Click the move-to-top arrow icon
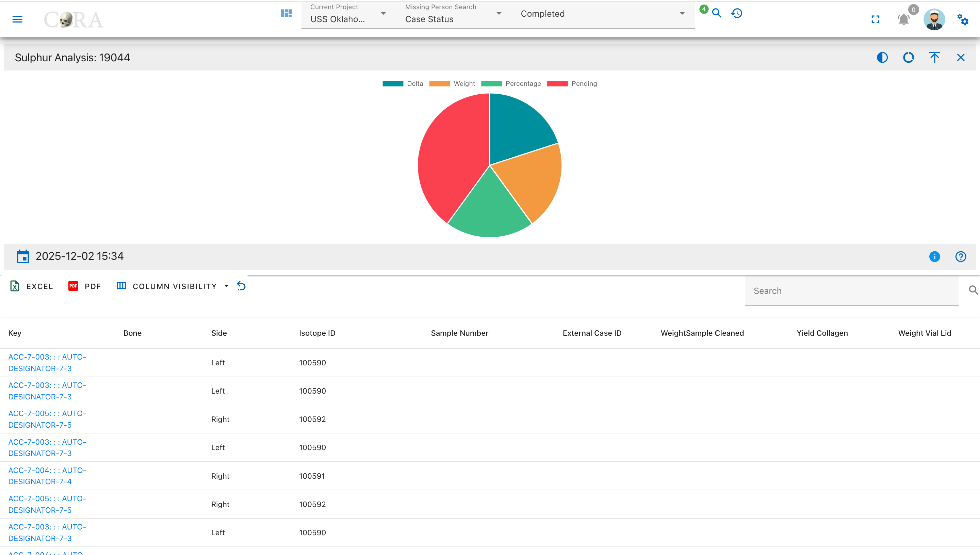The width and height of the screenshot is (980, 555). [x=934, y=58]
